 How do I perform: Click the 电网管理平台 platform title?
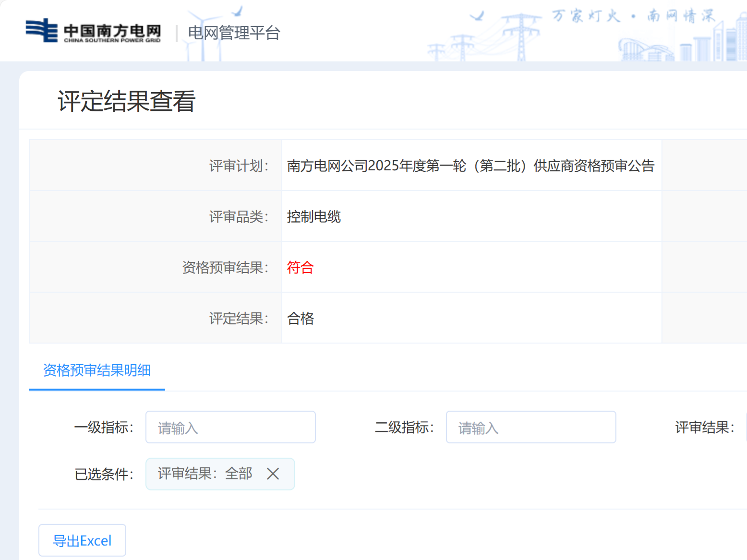tap(234, 33)
